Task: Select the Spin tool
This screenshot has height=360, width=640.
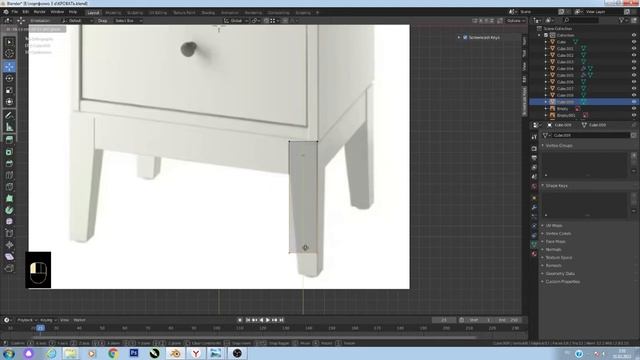Action: coord(9,210)
